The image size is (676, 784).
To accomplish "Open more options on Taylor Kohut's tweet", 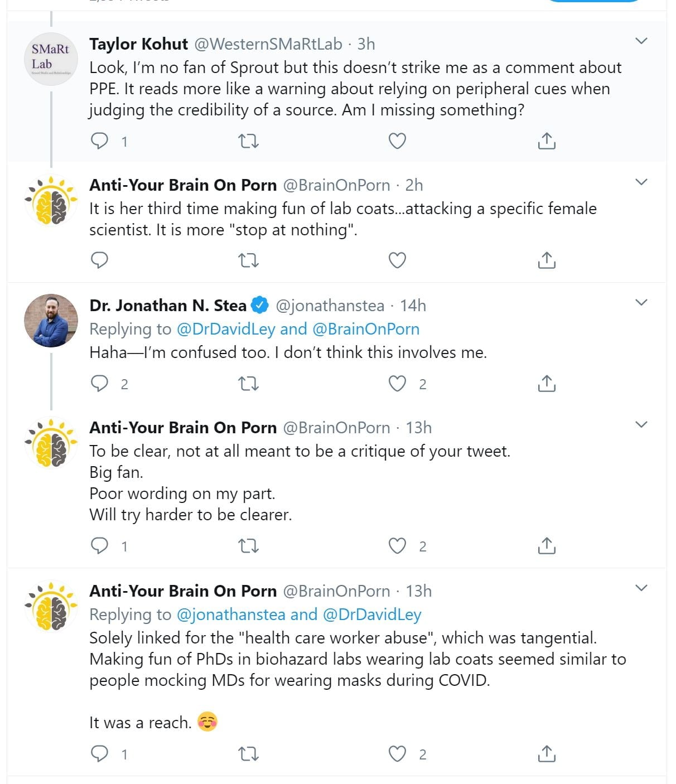I will click(641, 41).
